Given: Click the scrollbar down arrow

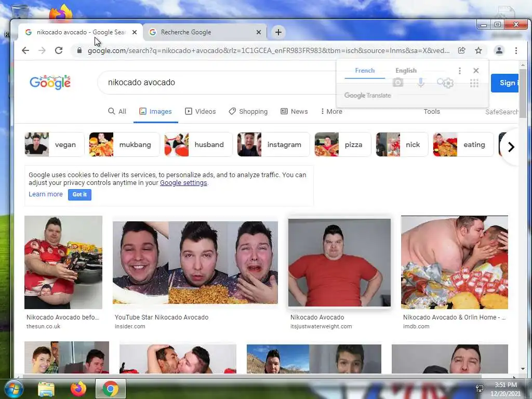Looking at the screenshot, I should point(523,369).
